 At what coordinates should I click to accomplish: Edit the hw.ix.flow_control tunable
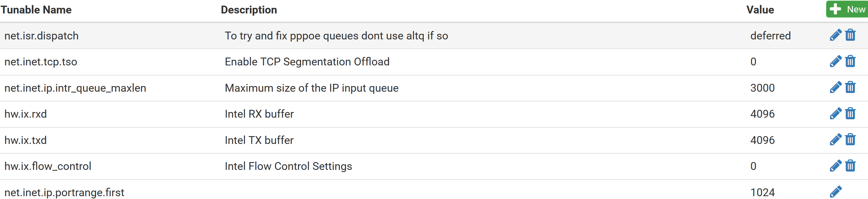coord(836,166)
